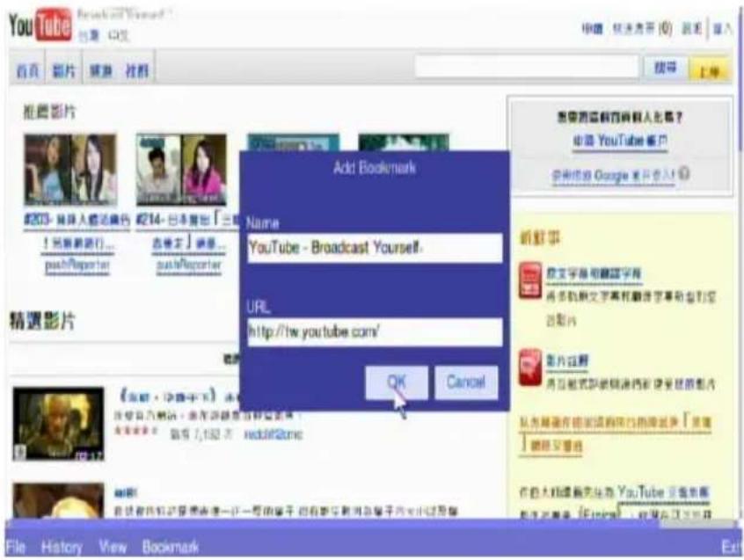Image resolution: width=744 pixels, height=560 pixels.
Task: Click the YouTube logo
Action: coord(40,25)
